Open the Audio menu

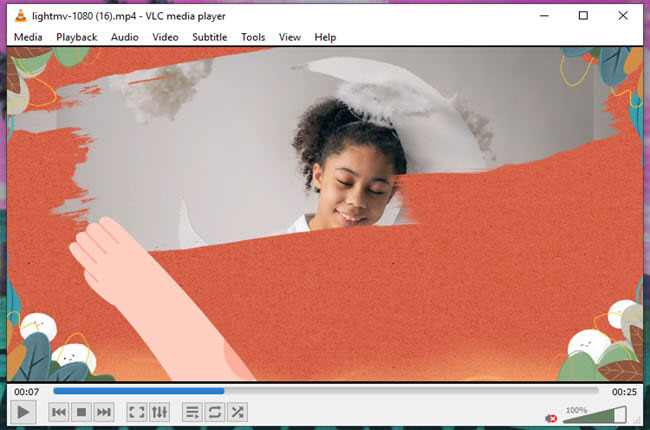(124, 37)
